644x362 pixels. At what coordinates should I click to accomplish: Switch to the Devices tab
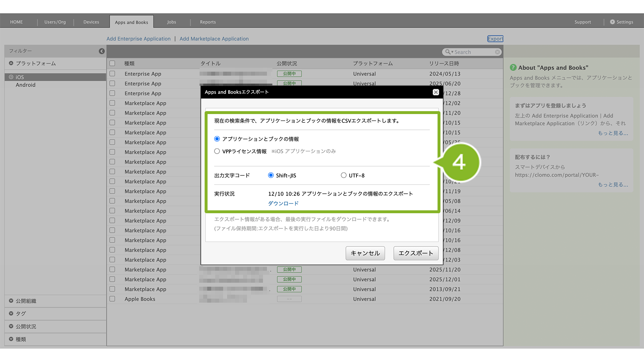(x=91, y=22)
